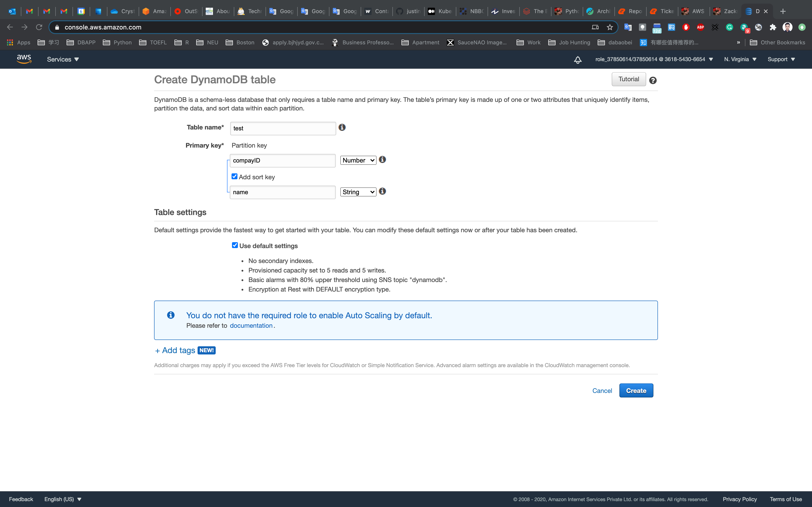This screenshot has height=507, width=812.
Task: Open the Chrome extensions puzzle icon
Action: click(x=773, y=27)
